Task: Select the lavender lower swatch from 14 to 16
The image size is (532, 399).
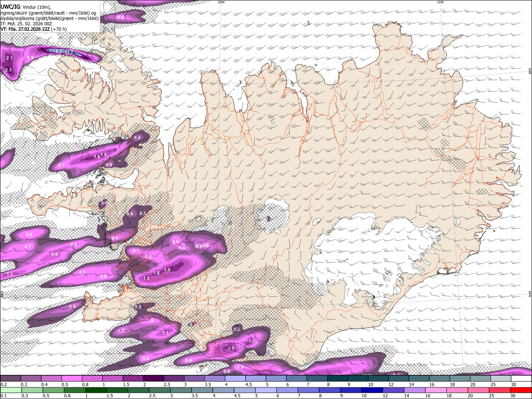Action: point(415,390)
